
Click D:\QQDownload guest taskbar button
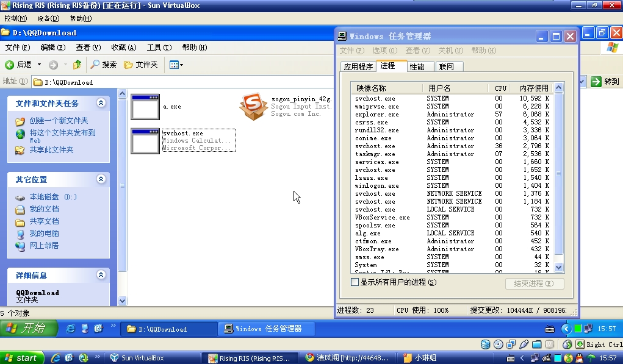click(x=168, y=329)
